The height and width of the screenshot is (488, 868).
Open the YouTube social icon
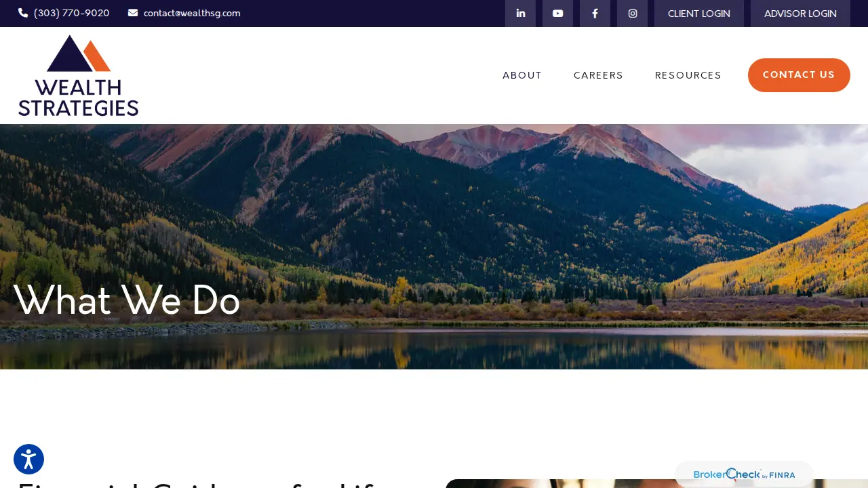click(557, 14)
